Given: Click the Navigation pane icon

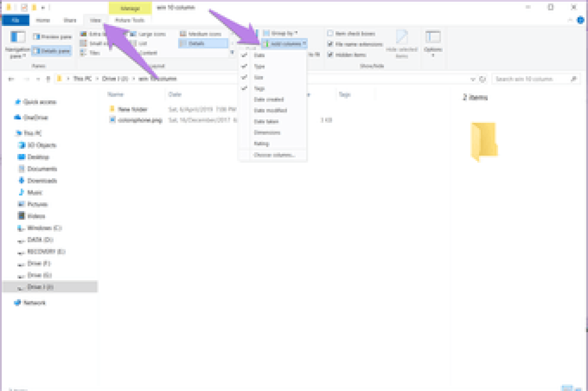Looking at the screenshot, I should (x=17, y=37).
